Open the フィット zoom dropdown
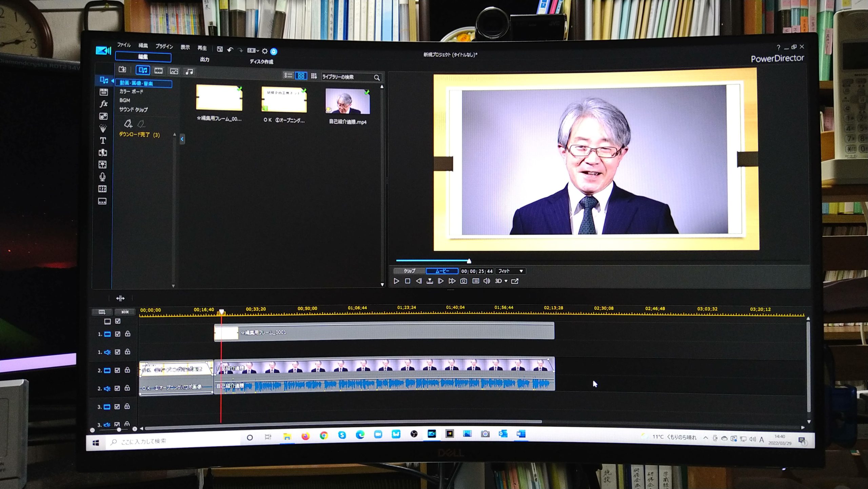This screenshot has height=489, width=868. click(511, 271)
